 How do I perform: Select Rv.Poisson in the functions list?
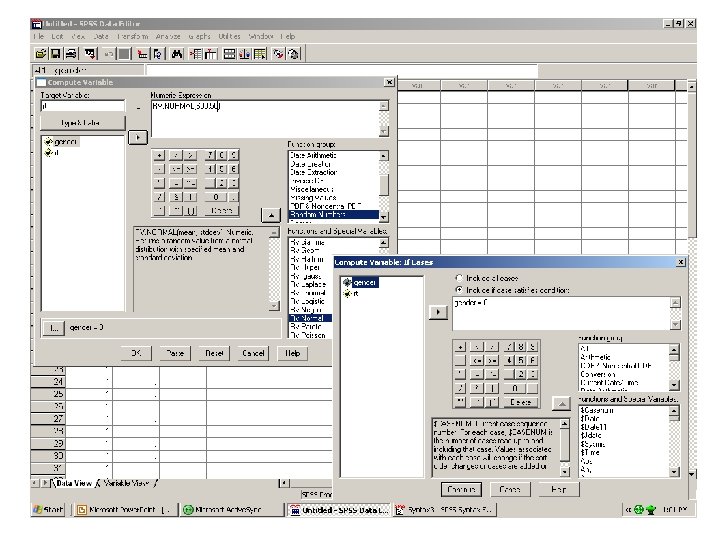click(x=308, y=335)
